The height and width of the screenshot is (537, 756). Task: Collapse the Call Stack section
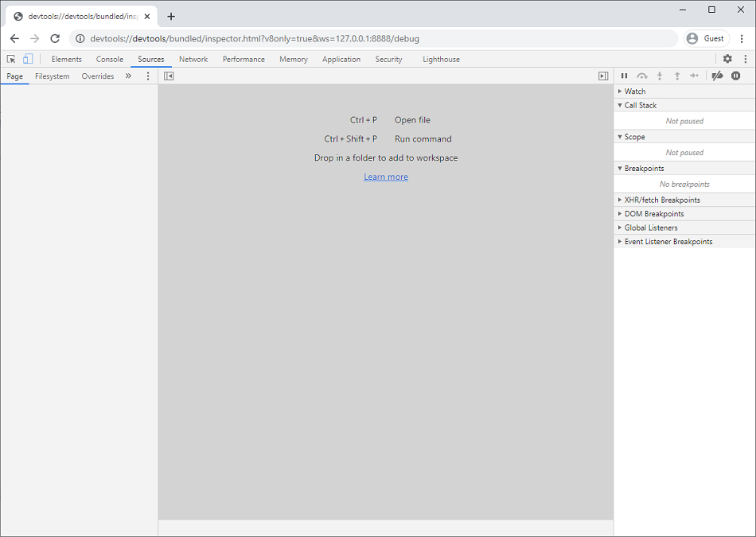640,105
